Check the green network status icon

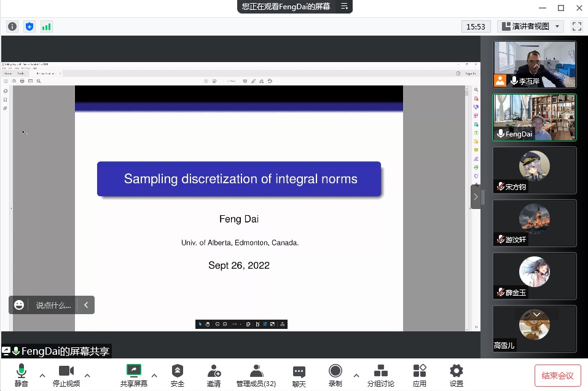(47, 26)
